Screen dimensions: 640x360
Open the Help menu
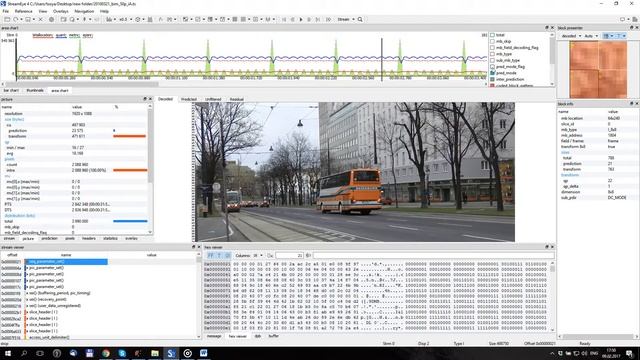coord(104,11)
